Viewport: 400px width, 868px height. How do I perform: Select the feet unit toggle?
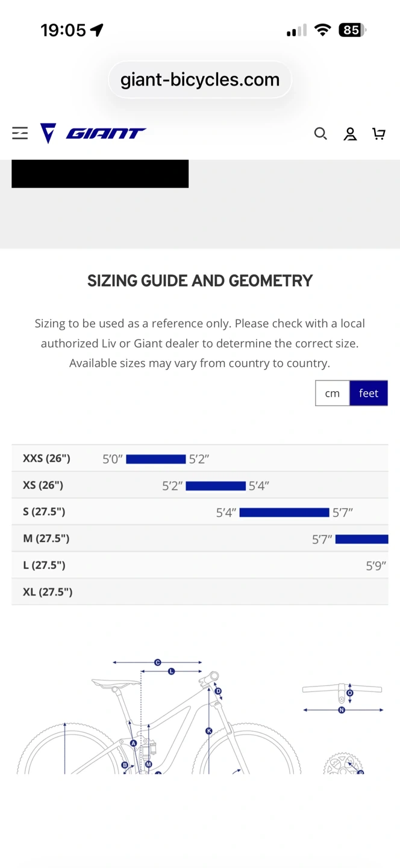(x=369, y=393)
